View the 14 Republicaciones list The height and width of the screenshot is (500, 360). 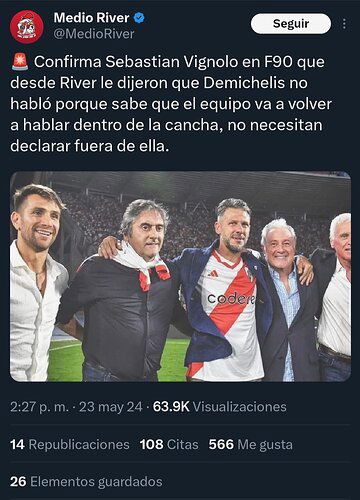point(70,444)
